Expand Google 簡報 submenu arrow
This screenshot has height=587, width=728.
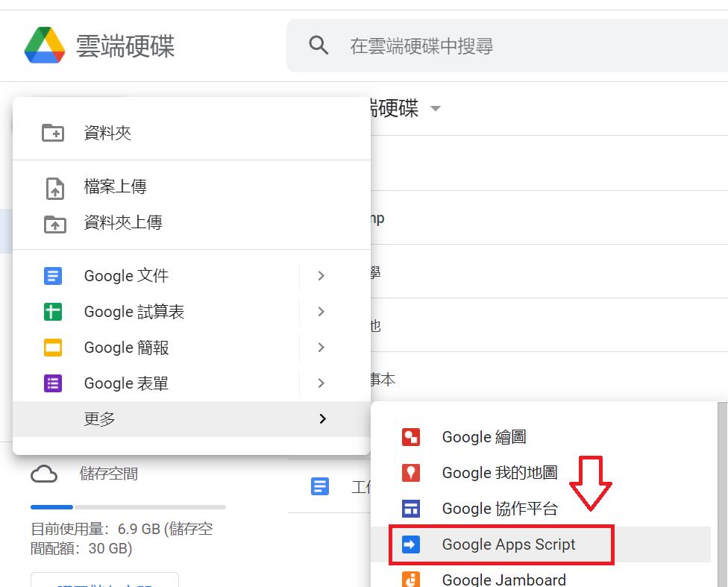coord(321,348)
